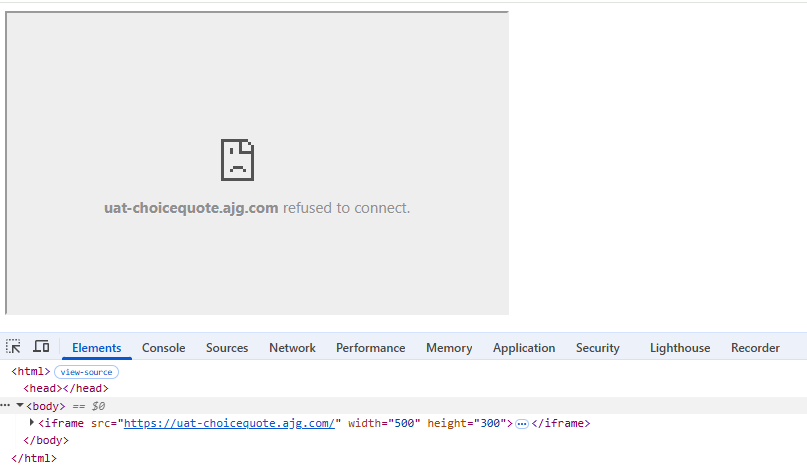Switch to the Network tab

point(292,348)
